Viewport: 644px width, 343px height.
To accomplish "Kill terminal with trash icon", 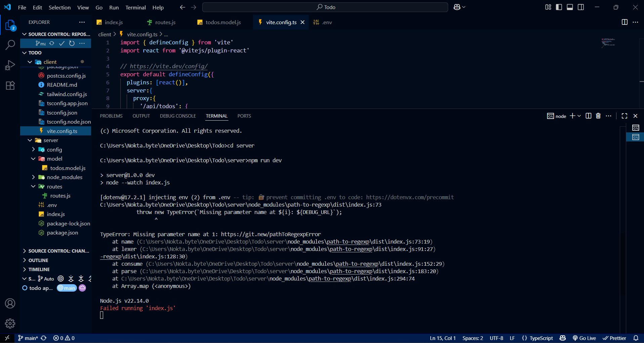I will [x=598, y=116].
